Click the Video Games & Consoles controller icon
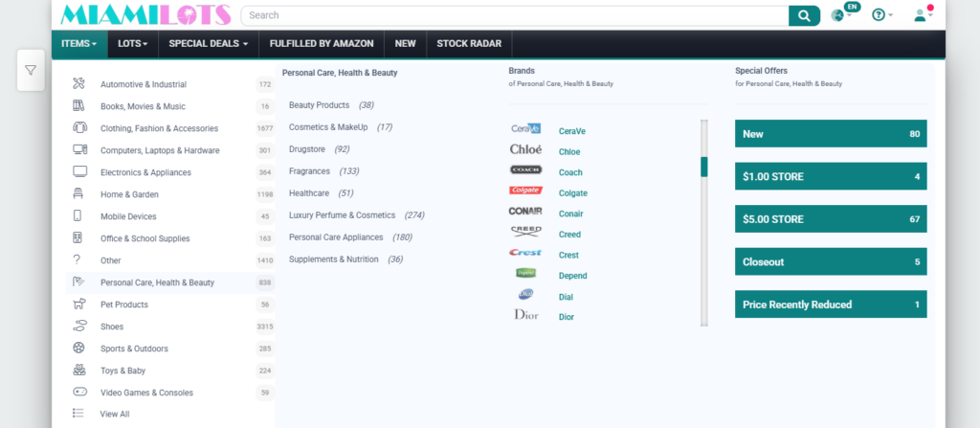 click(x=79, y=392)
